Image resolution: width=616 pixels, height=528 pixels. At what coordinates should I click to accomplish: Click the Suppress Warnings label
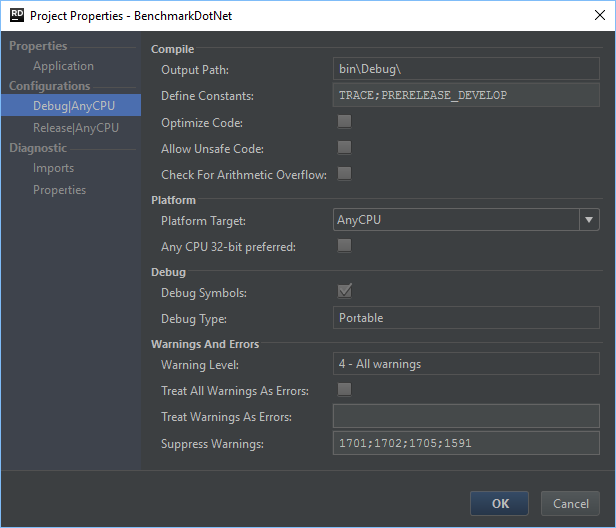[212, 444]
